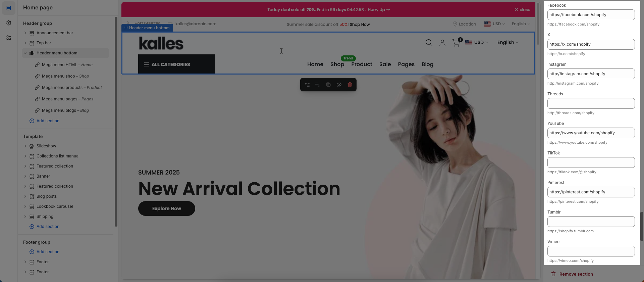This screenshot has width=644, height=282.
Task: Open the English language dropdown in main header
Action: [508, 42]
